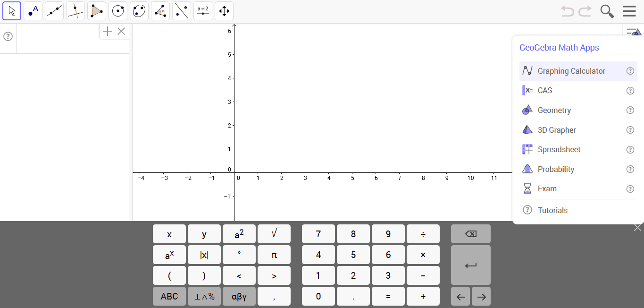
Task: Select the Angle tool
Action: pos(160,11)
